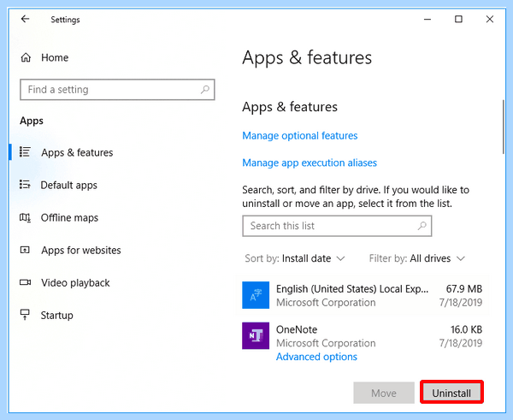Click the greyed Move button
This screenshot has height=420, width=513.
[x=384, y=392]
